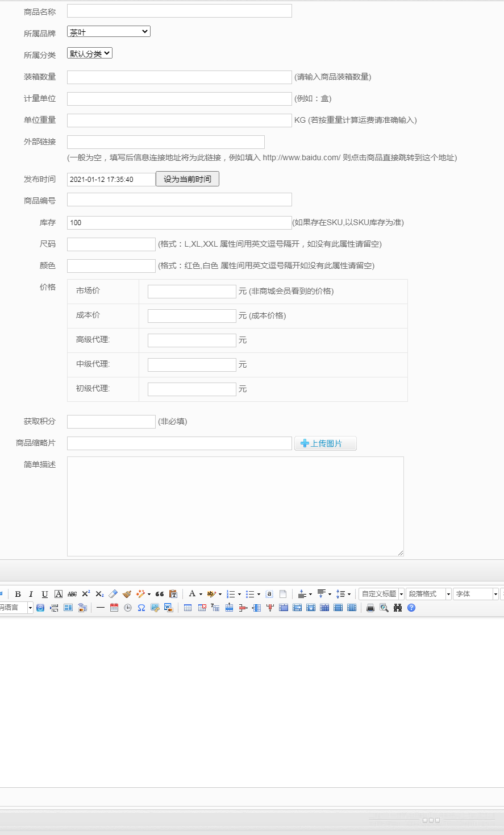Click the insert date calendar icon
This screenshot has width=504, height=835.
(x=114, y=608)
